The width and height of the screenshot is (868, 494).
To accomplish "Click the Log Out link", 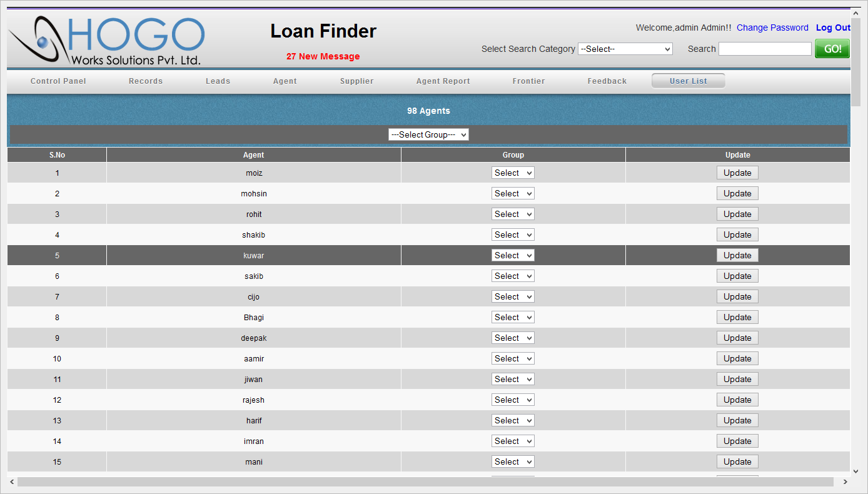I will click(x=833, y=28).
